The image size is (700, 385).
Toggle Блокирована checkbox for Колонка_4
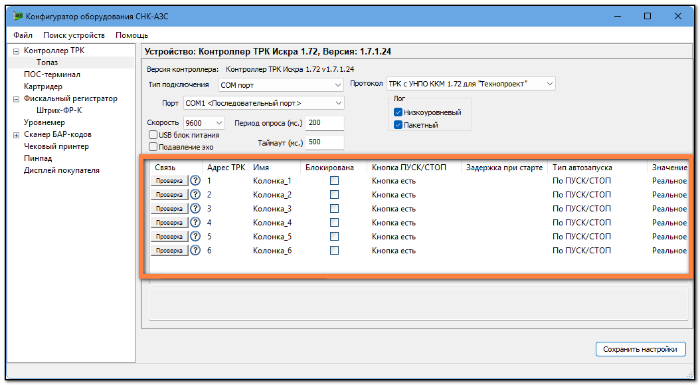pos(334,222)
